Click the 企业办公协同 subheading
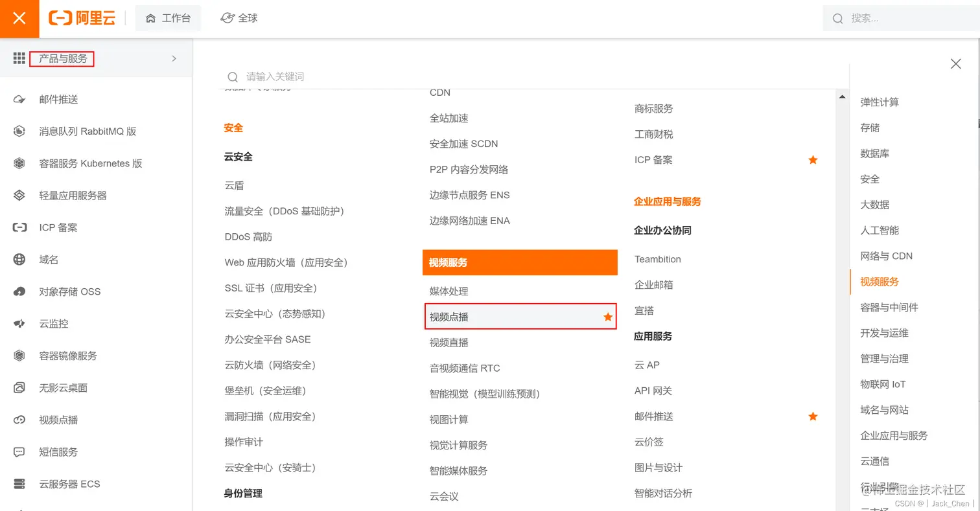The width and height of the screenshot is (980, 511). click(662, 231)
